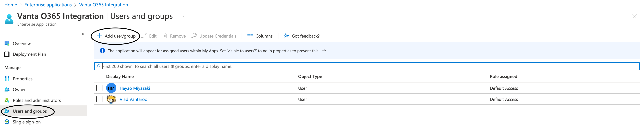This screenshot has width=644, height=128.
Task: Open Vlad Vantaroo user link
Action: coord(134,99)
